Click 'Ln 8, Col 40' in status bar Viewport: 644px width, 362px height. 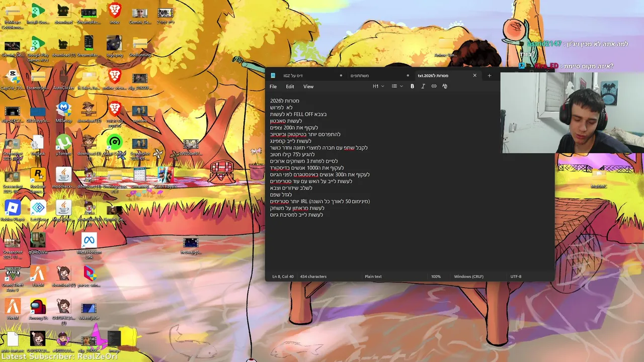(283, 277)
